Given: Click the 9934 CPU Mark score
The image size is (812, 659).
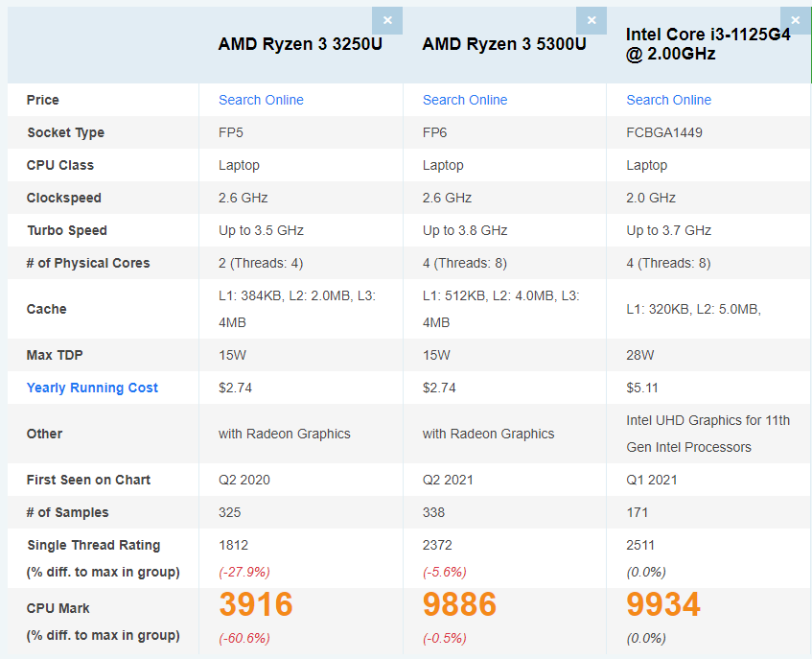Looking at the screenshot, I should point(663,604).
